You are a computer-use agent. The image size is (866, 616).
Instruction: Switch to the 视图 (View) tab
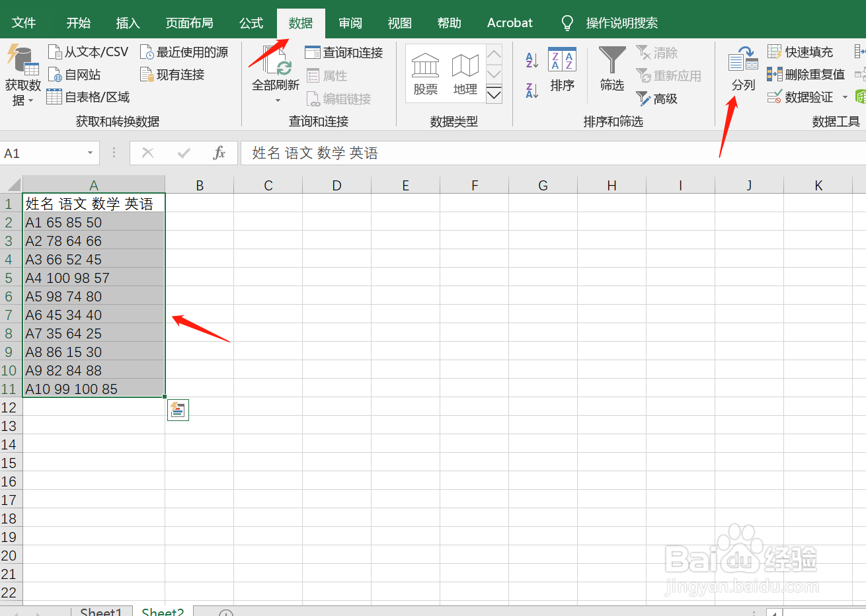pyautogui.click(x=399, y=23)
